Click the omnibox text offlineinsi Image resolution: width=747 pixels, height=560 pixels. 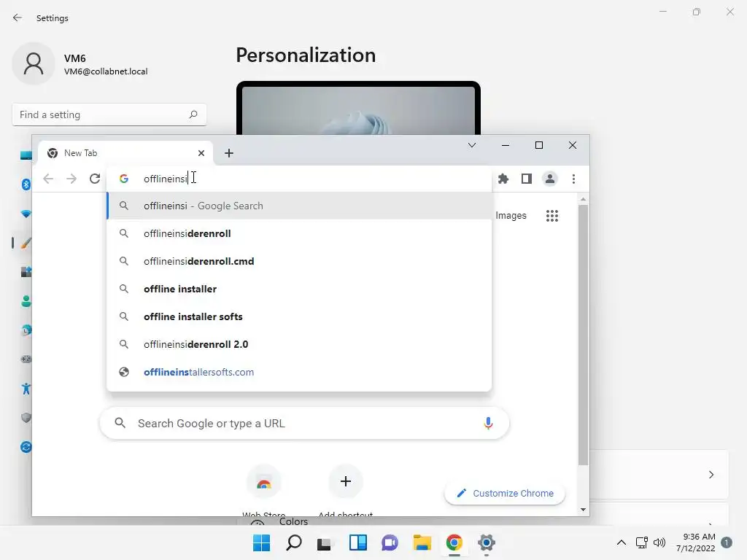click(x=166, y=179)
